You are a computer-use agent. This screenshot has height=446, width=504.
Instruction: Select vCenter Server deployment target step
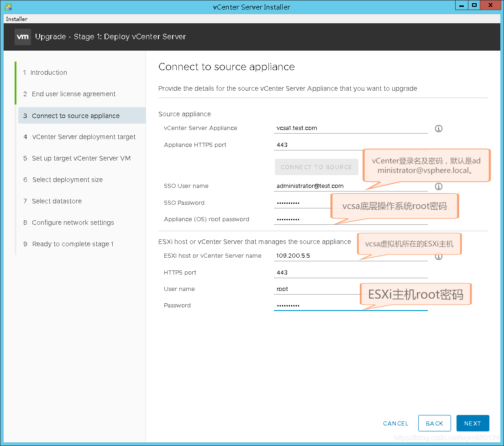click(x=84, y=137)
